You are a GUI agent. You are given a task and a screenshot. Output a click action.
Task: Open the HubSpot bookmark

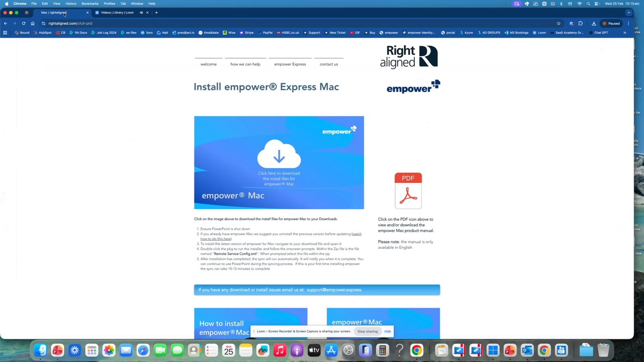pos(42,33)
